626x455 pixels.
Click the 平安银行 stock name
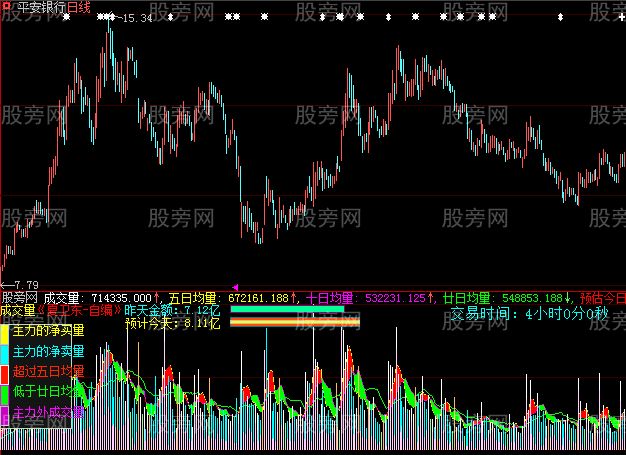click(x=42, y=7)
